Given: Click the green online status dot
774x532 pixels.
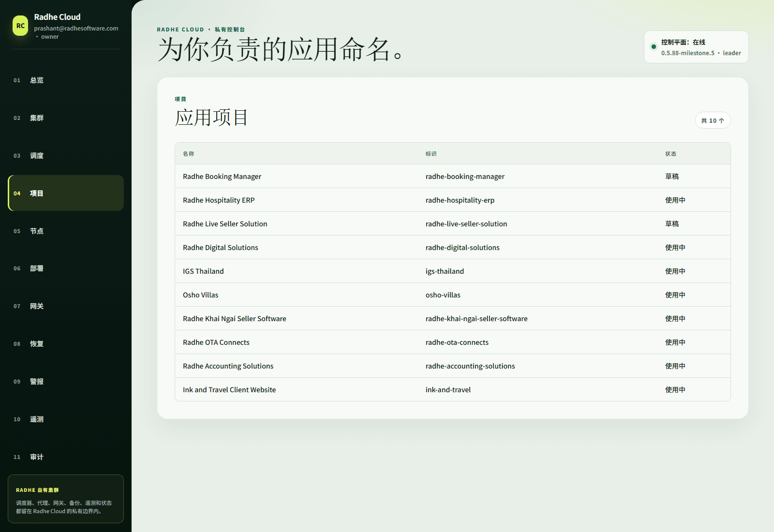Looking at the screenshot, I should point(654,47).
